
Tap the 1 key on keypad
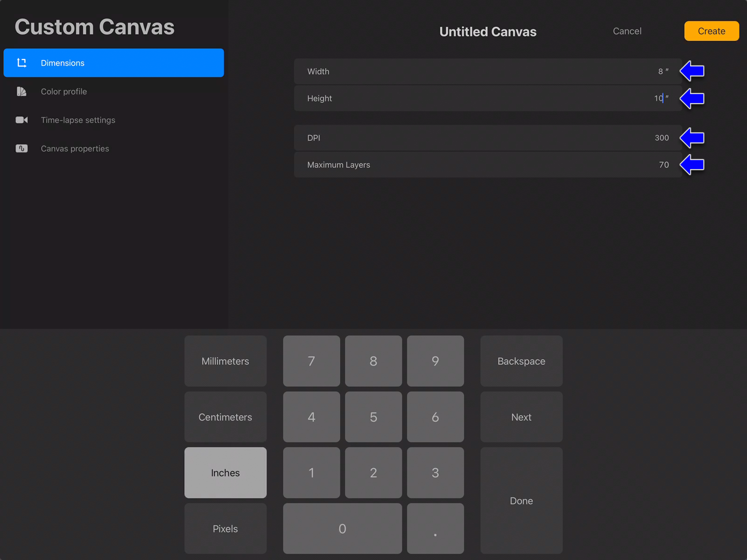click(312, 472)
